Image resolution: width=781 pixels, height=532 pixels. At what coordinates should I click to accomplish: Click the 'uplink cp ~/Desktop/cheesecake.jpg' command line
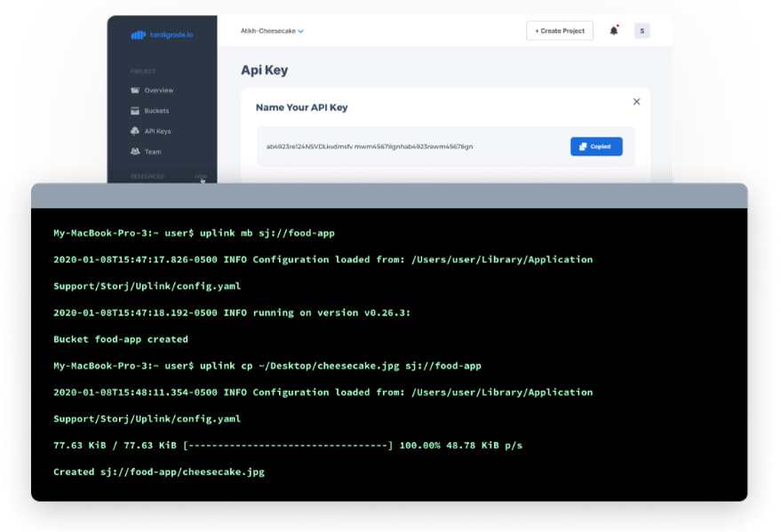click(x=267, y=366)
